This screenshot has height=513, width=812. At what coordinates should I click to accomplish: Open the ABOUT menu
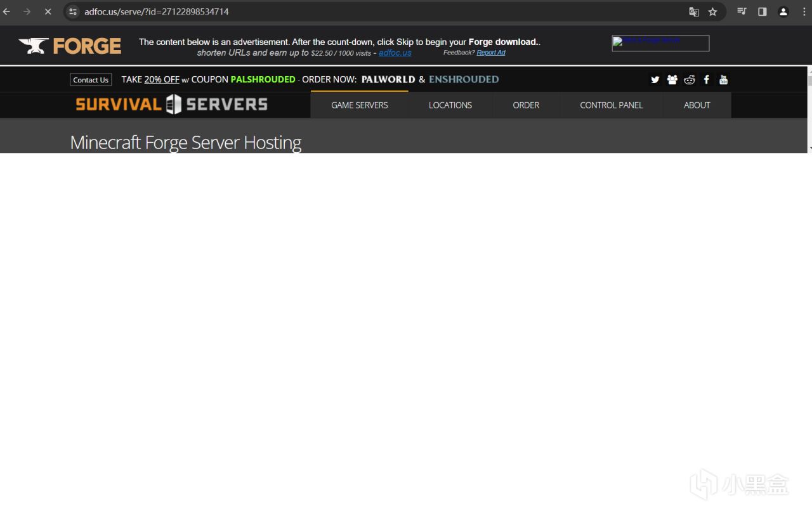(697, 105)
